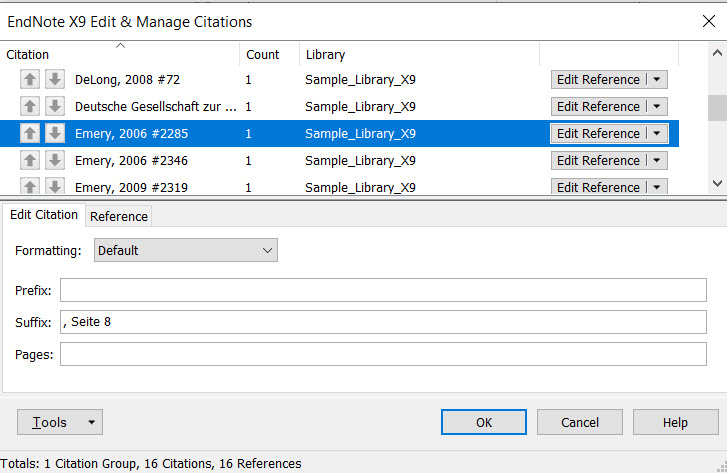The width and height of the screenshot is (727, 473).
Task: Open dropdown arrow beside Emery #2319 Edit Reference
Action: click(x=657, y=187)
